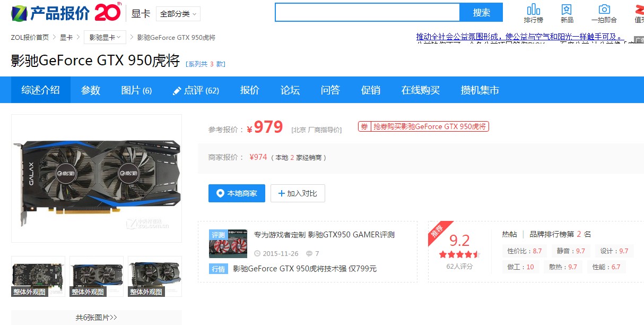Open the 专为游戏者定制 影驰GTX950 GAMER评测 link

pos(324,235)
